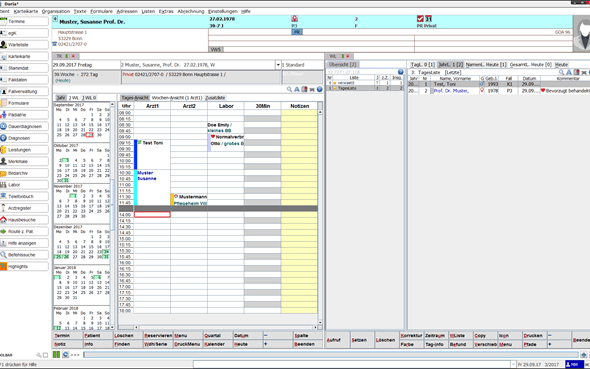Click the patient avatar photo at top right
This screenshot has width=590, height=369.
[582, 33]
